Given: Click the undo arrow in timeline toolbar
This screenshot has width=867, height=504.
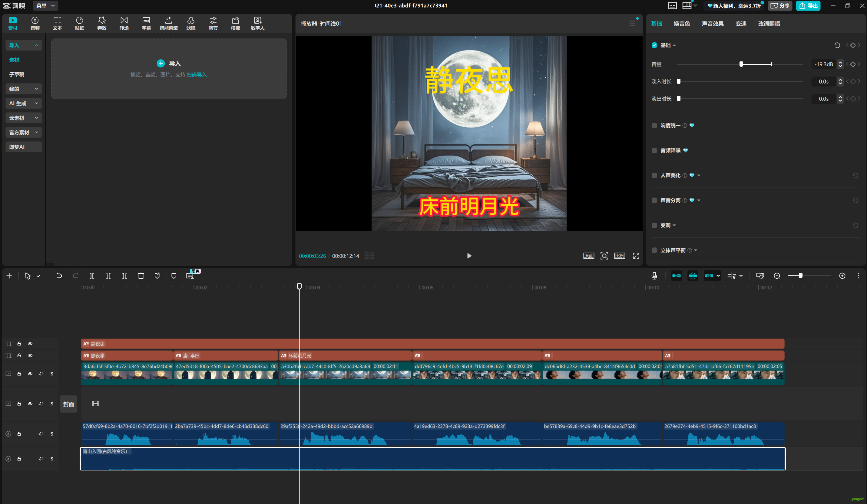Looking at the screenshot, I should (x=59, y=276).
